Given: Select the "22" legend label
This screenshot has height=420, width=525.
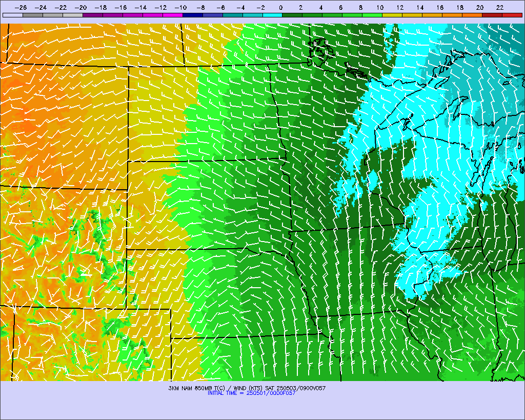Looking at the screenshot, I should 499,8.
